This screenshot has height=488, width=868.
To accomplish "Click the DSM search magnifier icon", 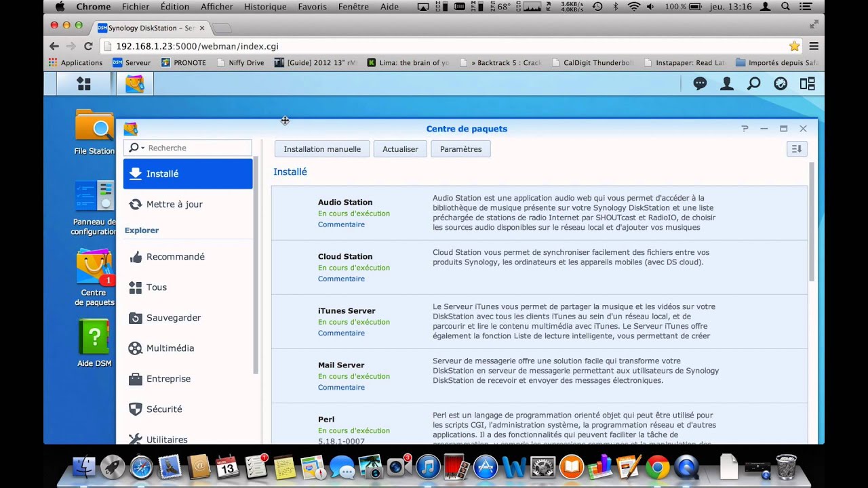I will tap(753, 83).
